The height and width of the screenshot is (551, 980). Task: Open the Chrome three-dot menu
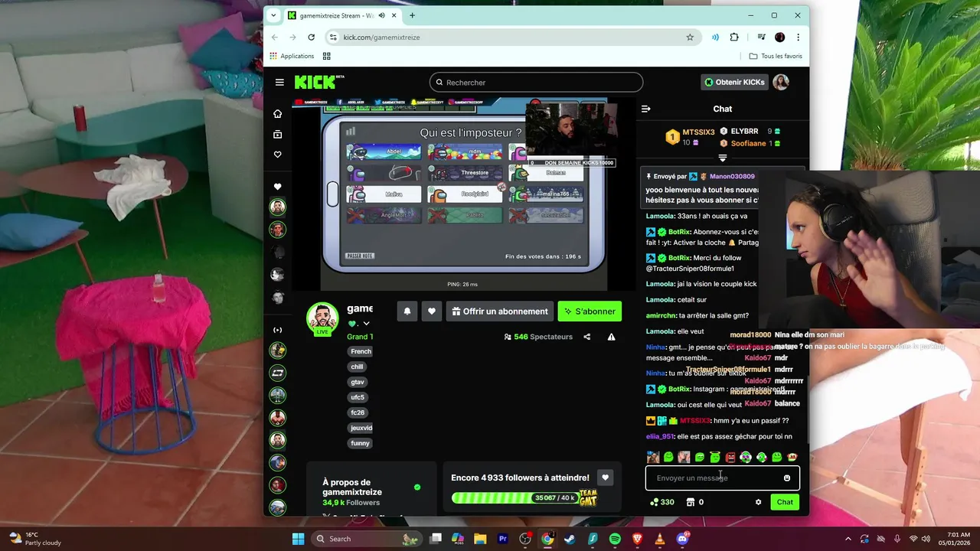[798, 37]
